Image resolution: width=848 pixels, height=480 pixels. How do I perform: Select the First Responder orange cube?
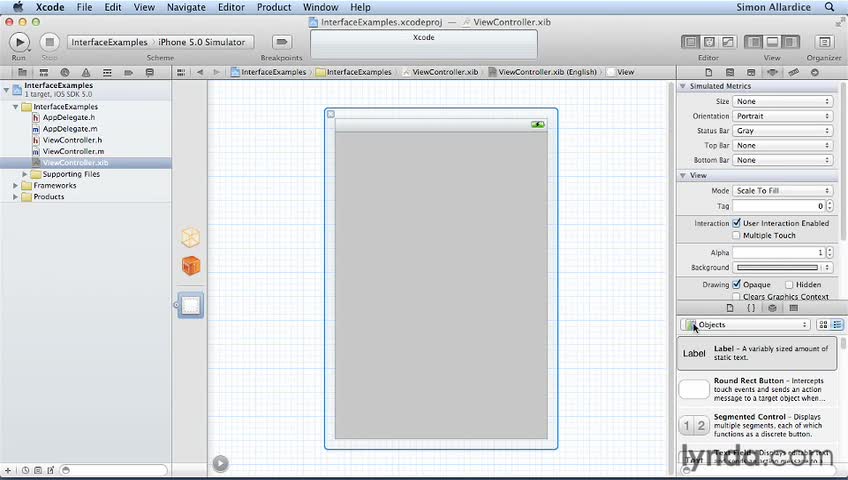coord(191,265)
